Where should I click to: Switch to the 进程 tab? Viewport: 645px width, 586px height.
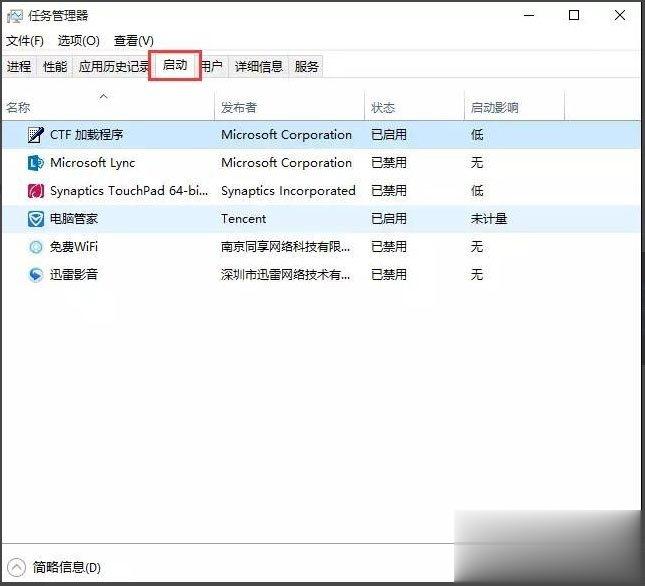[19, 66]
